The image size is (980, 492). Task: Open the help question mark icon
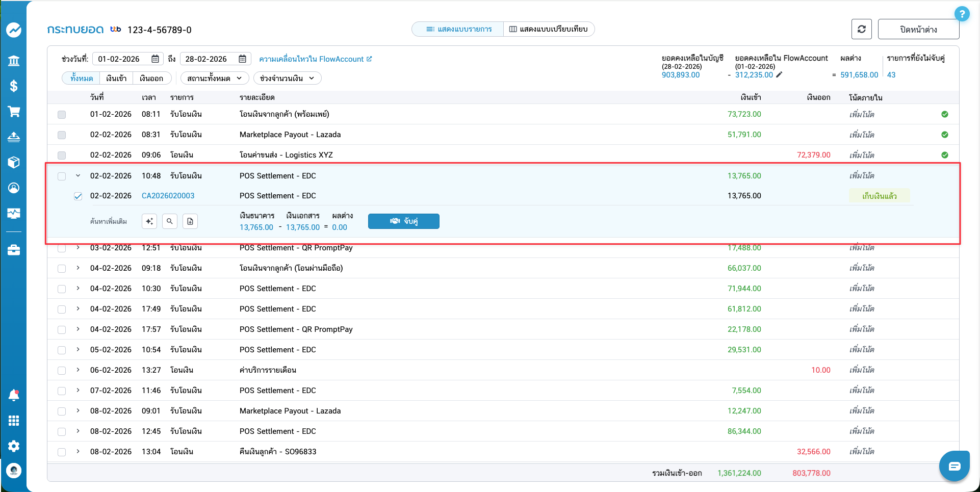961,14
